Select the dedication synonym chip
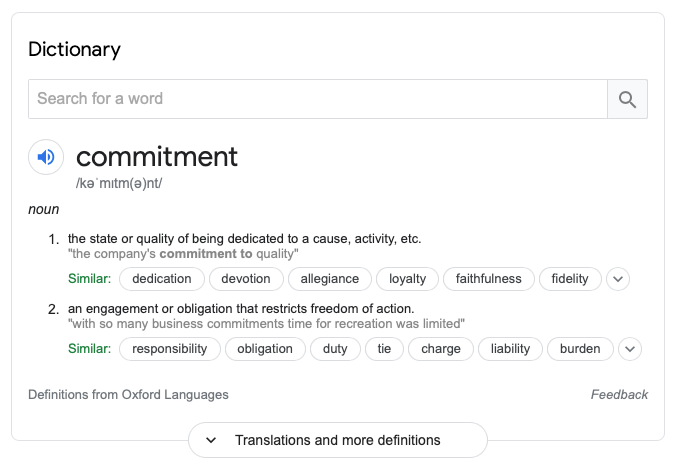 pyautogui.click(x=162, y=279)
